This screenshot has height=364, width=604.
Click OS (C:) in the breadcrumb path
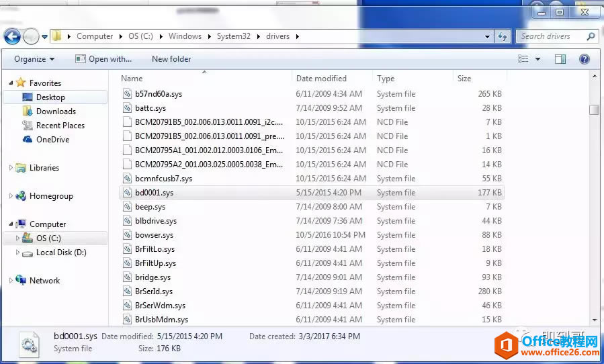click(140, 36)
